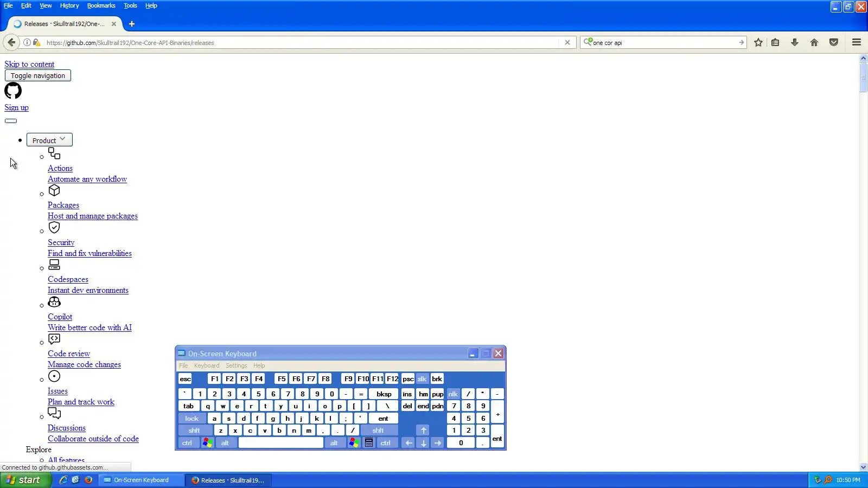Click the Codespaces computer icon
868x488 pixels.
[54, 265]
